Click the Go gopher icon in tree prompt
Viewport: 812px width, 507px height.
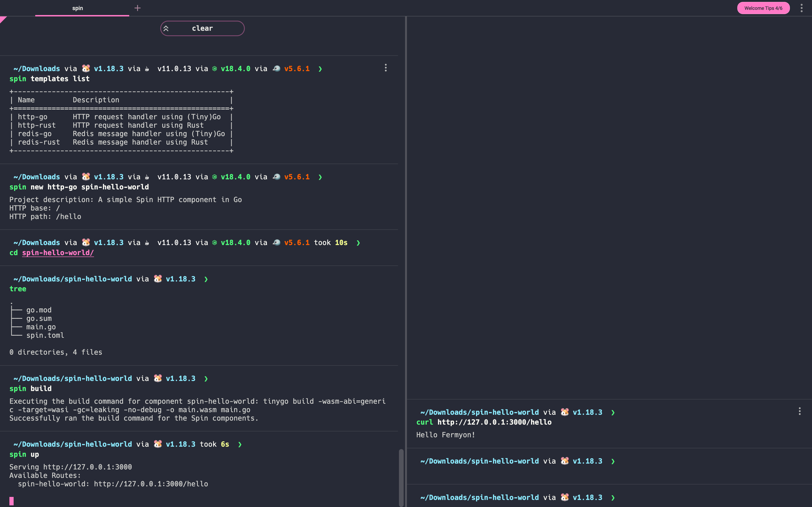[158, 279]
